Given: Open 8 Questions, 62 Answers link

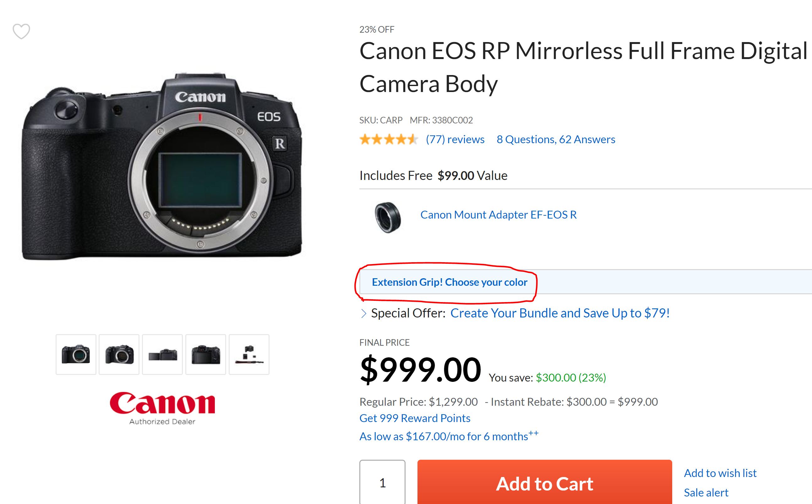Looking at the screenshot, I should click(556, 139).
